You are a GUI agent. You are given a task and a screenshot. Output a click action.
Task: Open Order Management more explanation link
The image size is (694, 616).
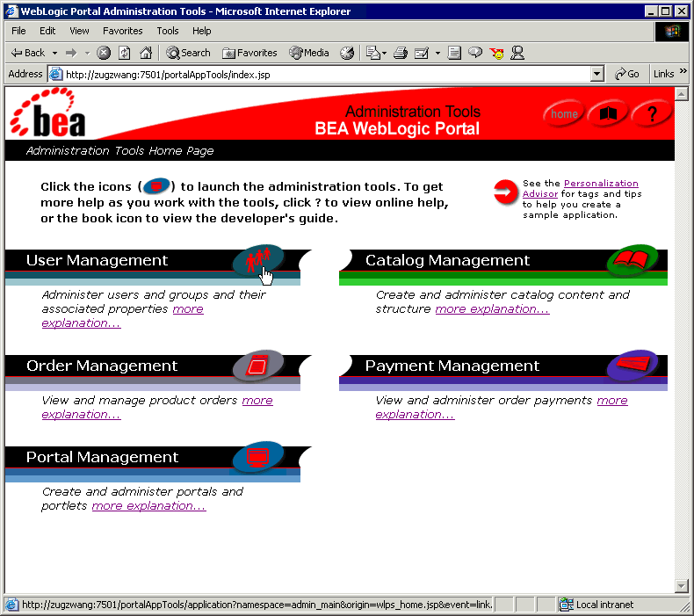click(157, 407)
